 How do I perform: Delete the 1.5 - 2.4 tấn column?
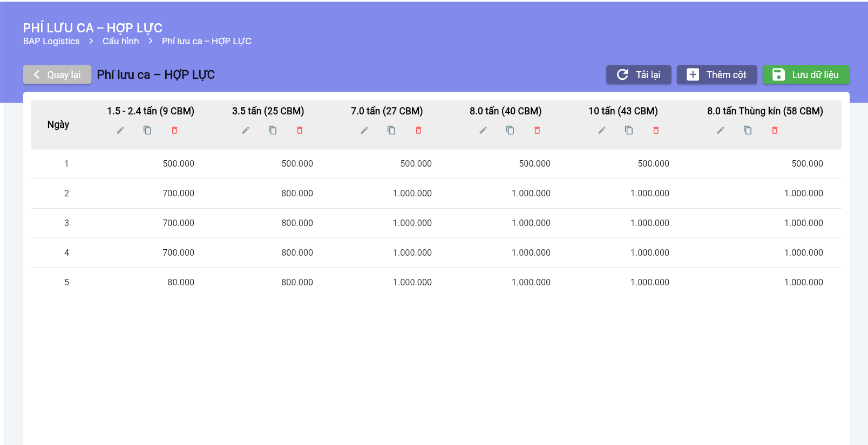pyautogui.click(x=174, y=130)
